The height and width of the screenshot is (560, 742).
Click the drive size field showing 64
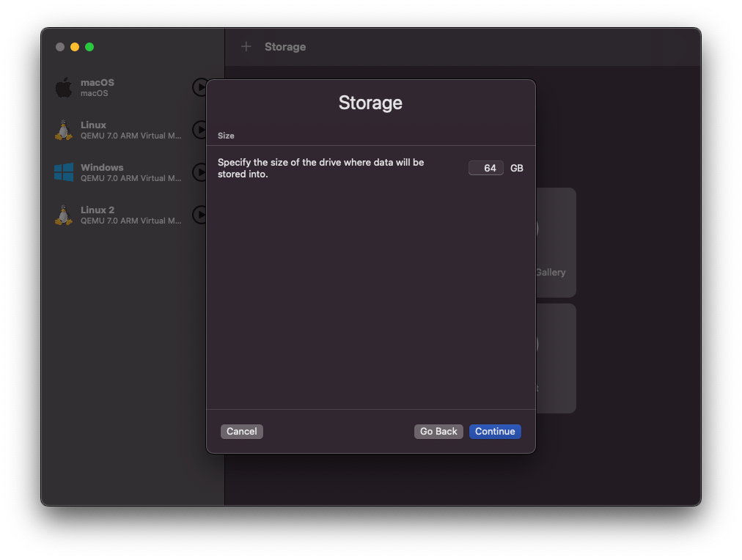coord(486,168)
